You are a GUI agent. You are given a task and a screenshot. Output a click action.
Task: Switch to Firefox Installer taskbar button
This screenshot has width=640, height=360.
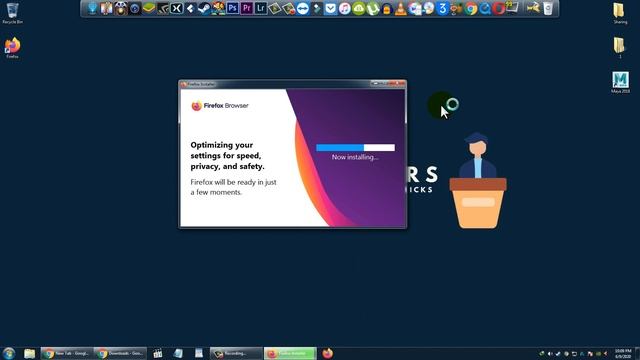click(290, 353)
